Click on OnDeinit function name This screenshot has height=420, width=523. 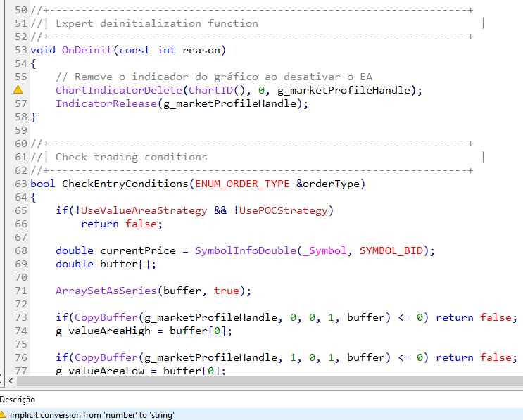click(87, 50)
